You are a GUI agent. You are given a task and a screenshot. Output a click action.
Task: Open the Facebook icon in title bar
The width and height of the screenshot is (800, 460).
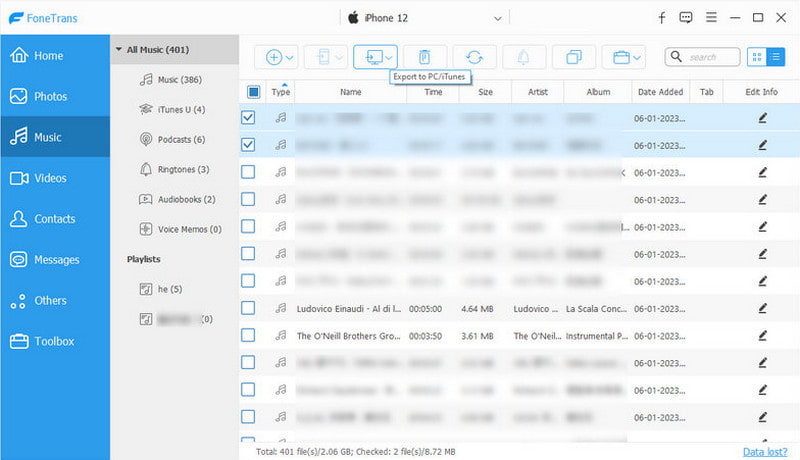click(661, 18)
